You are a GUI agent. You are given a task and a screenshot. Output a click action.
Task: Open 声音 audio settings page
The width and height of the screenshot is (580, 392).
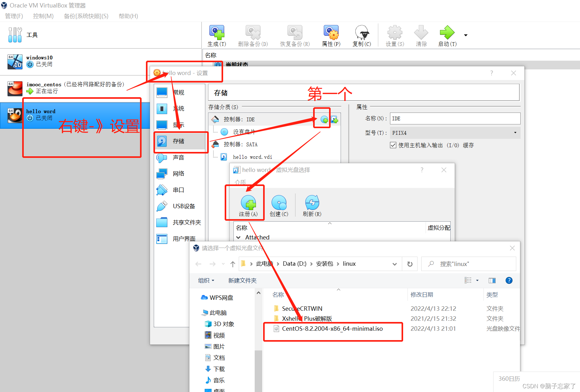pyautogui.click(x=179, y=158)
